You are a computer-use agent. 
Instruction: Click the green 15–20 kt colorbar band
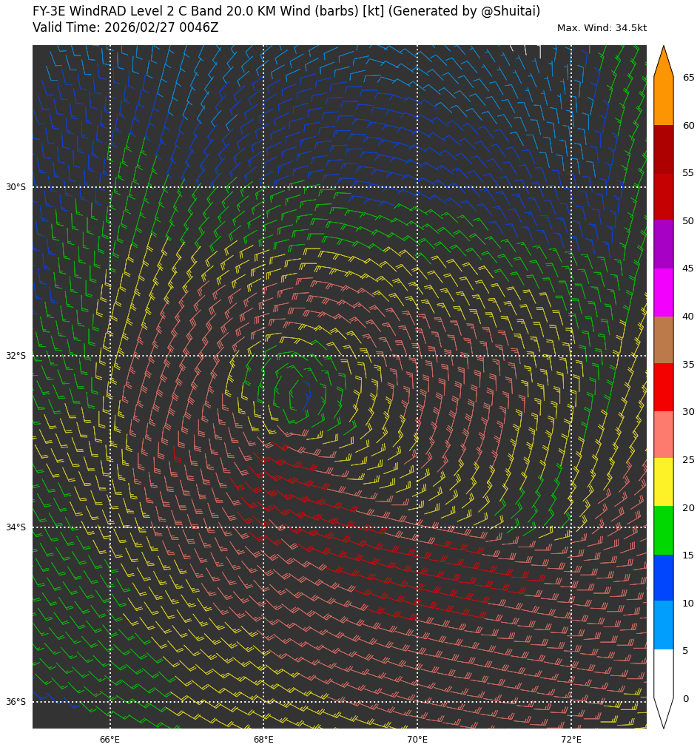point(663,530)
